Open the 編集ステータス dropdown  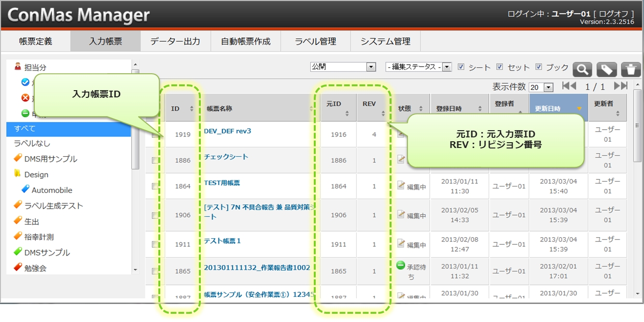[419, 67]
